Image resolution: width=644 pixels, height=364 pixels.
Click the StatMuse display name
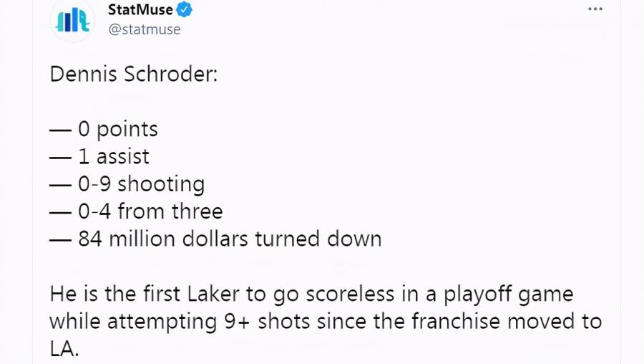[x=140, y=9]
